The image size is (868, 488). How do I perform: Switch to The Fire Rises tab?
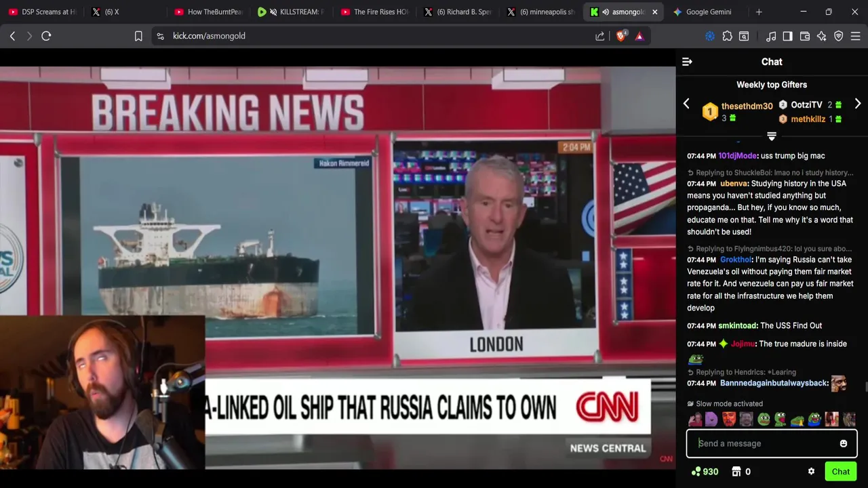[374, 12]
